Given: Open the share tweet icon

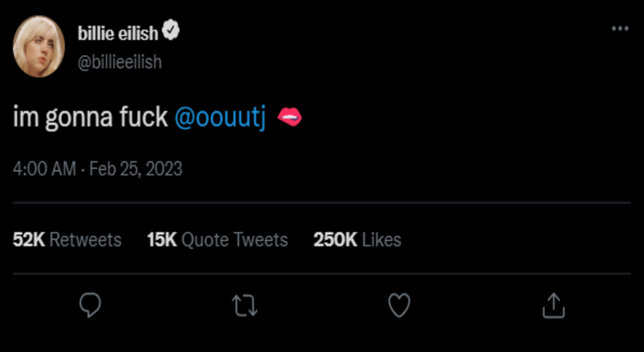Looking at the screenshot, I should tap(553, 305).
